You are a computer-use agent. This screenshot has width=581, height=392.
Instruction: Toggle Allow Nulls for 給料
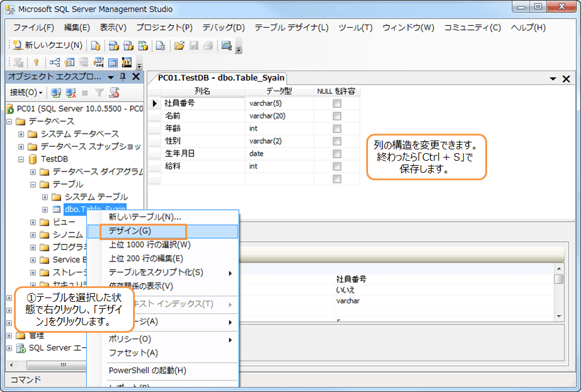tap(337, 166)
